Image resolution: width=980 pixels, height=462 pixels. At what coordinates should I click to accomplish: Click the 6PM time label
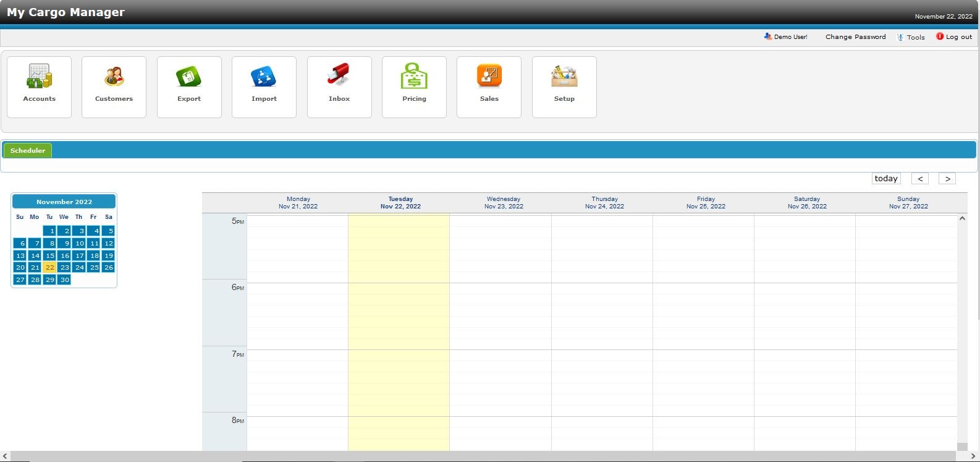point(238,288)
